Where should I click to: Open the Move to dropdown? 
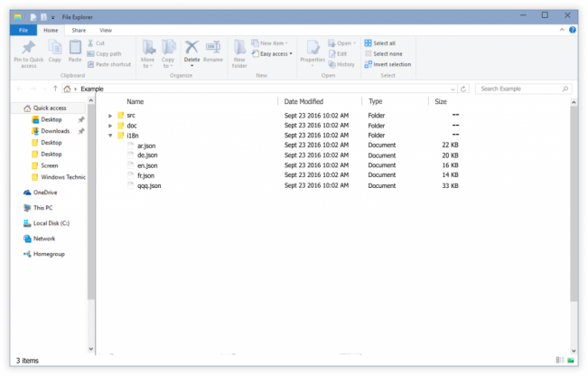pos(146,52)
